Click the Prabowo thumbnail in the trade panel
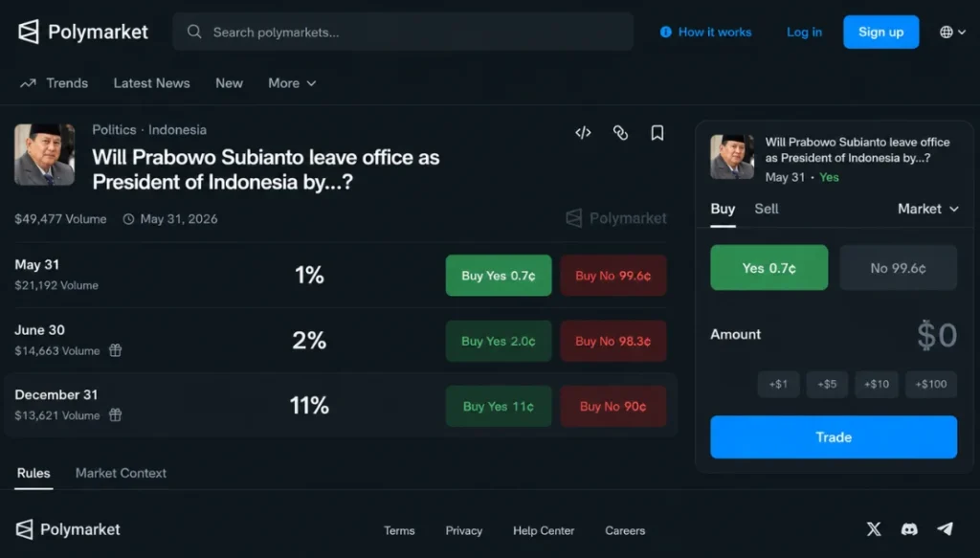The width and height of the screenshot is (980, 558). pos(732,157)
